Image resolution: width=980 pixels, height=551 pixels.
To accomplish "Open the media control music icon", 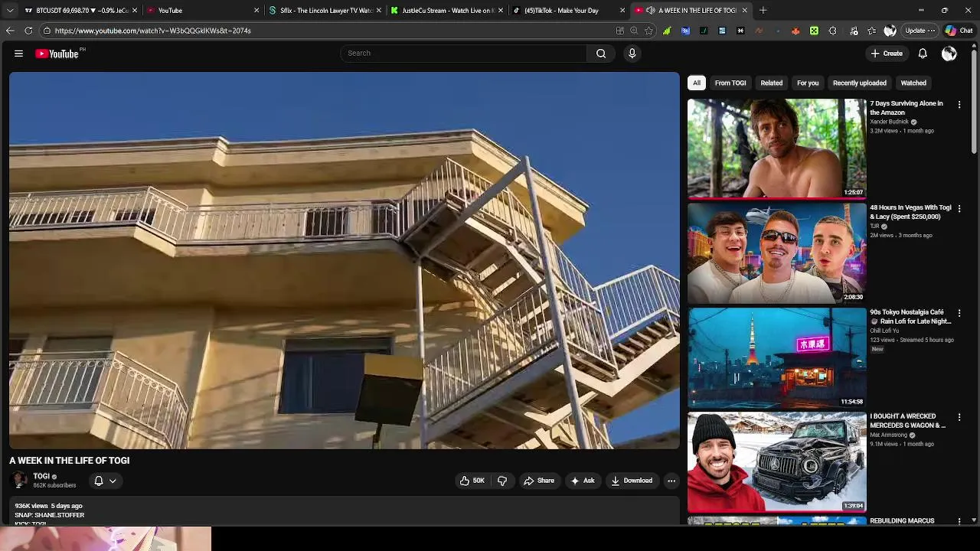I will (x=854, y=31).
